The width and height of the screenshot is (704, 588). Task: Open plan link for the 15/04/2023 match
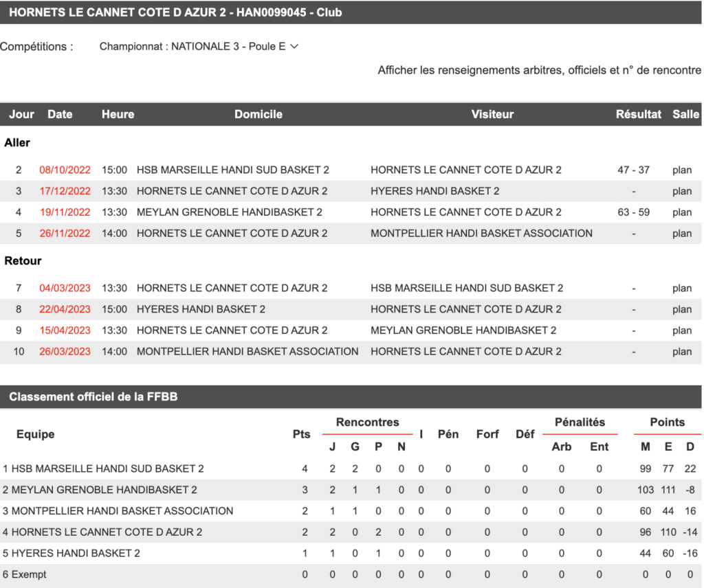[x=681, y=330]
